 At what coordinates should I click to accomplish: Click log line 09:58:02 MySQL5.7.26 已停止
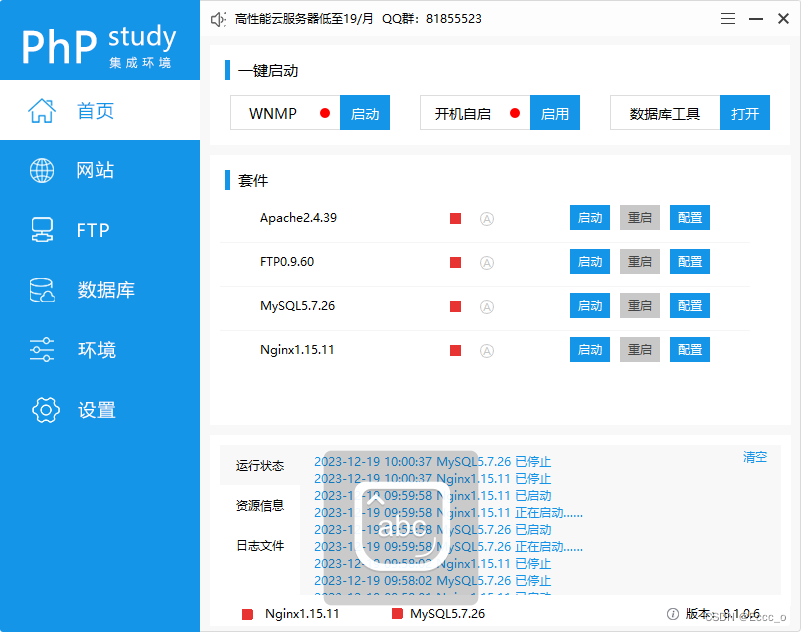[433, 581]
